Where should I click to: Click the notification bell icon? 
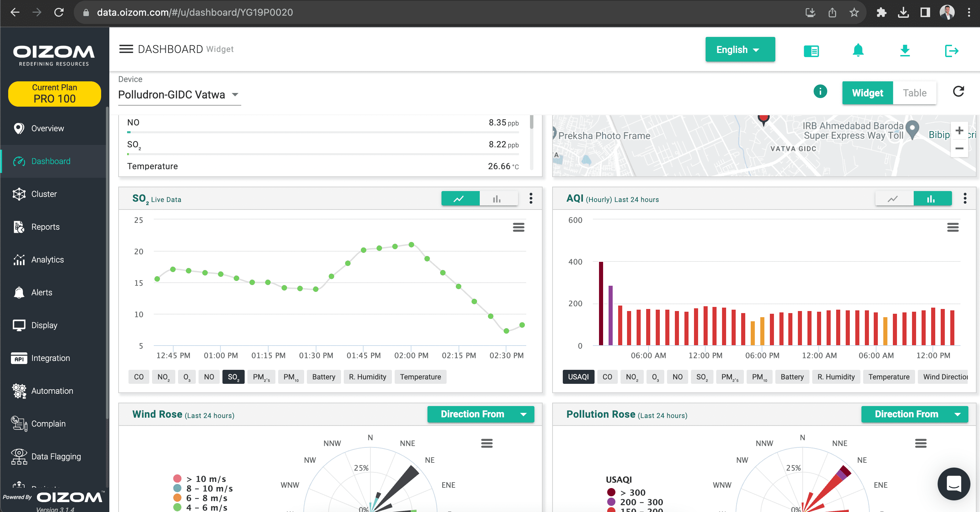[858, 50]
